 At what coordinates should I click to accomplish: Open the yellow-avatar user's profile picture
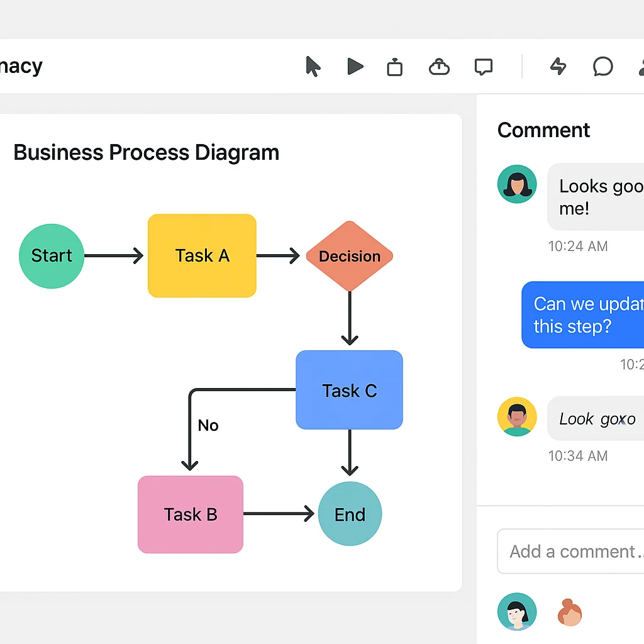[x=517, y=416]
